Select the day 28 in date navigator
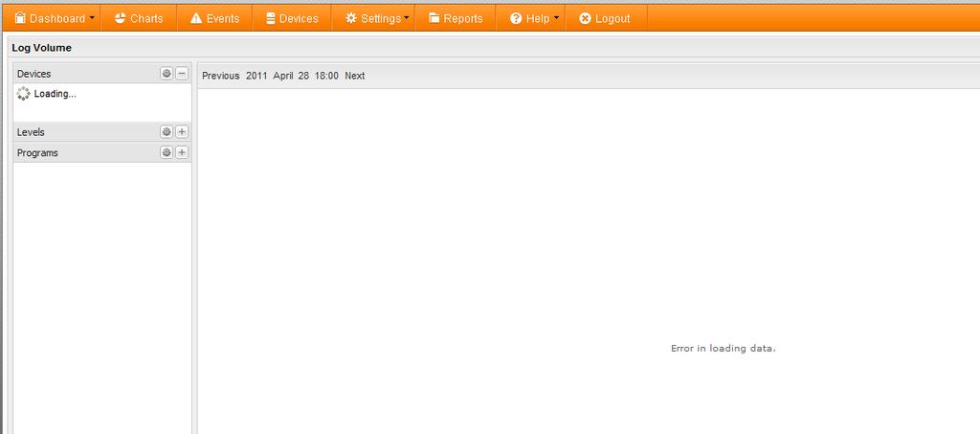980x434 pixels. click(303, 76)
